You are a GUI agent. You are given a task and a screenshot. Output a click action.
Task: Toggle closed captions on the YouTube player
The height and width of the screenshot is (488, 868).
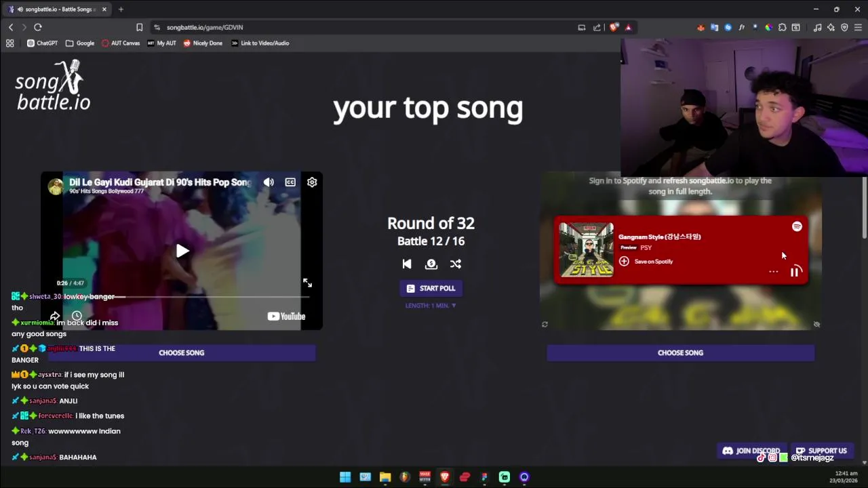point(290,182)
